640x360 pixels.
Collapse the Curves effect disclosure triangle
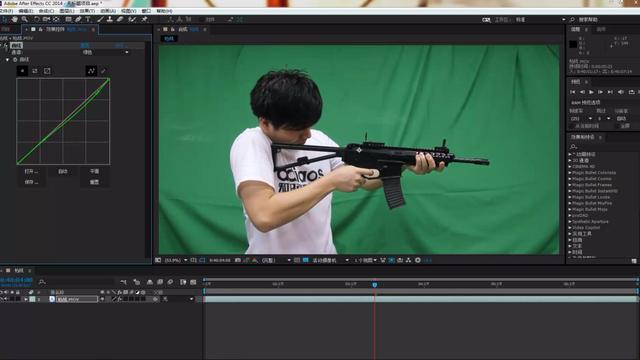click(x=7, y=60)
